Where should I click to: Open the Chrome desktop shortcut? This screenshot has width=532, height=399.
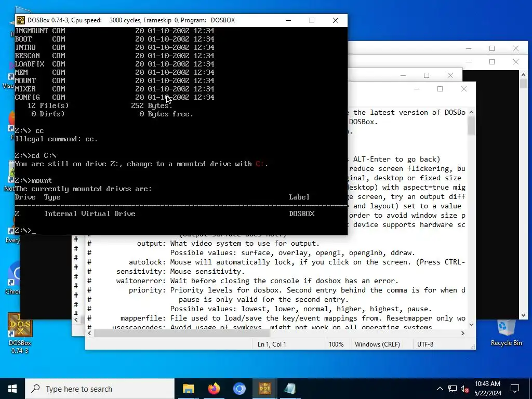point(12,278)
